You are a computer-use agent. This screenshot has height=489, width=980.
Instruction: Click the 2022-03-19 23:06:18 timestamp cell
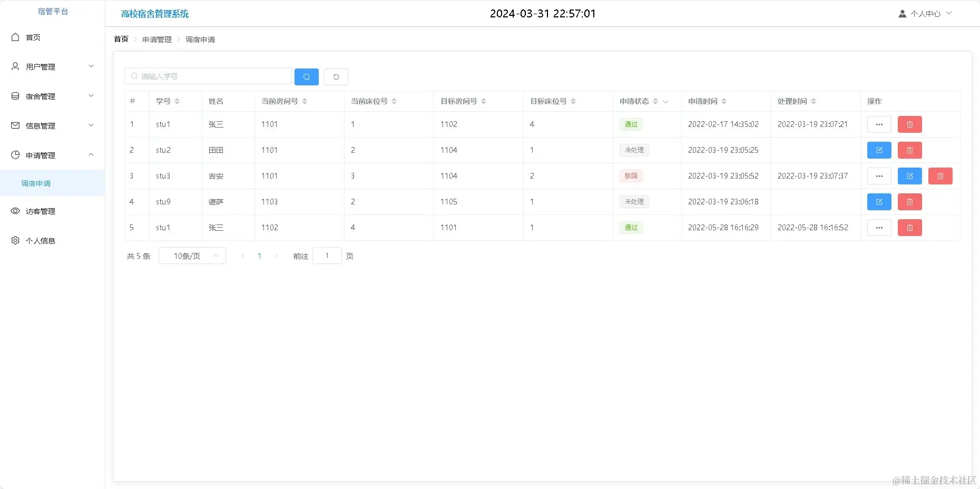723,202
